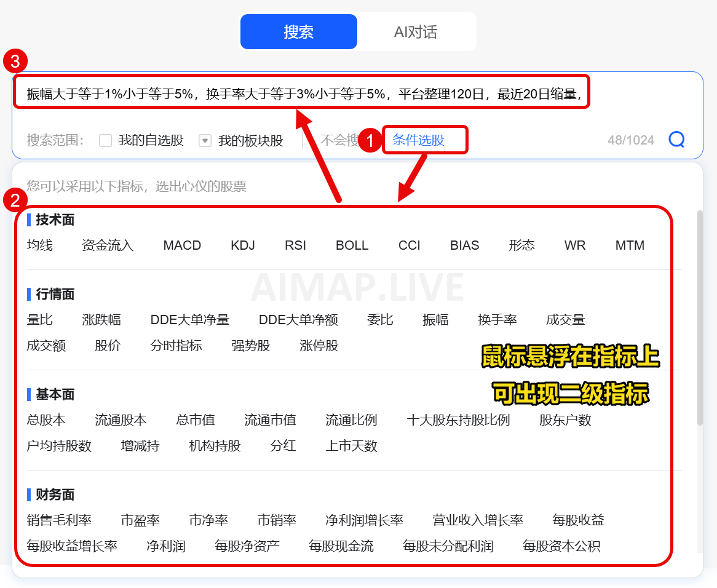Switch to the AI对话 tab
The height and width of the screenshot is (588, 717).
(x=416, y=32)
